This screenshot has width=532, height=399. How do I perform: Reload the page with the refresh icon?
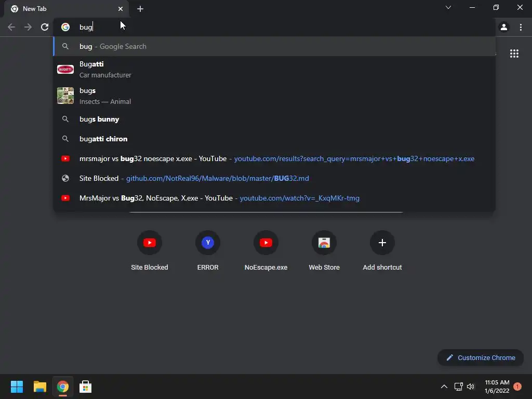(x=45, y=27)
